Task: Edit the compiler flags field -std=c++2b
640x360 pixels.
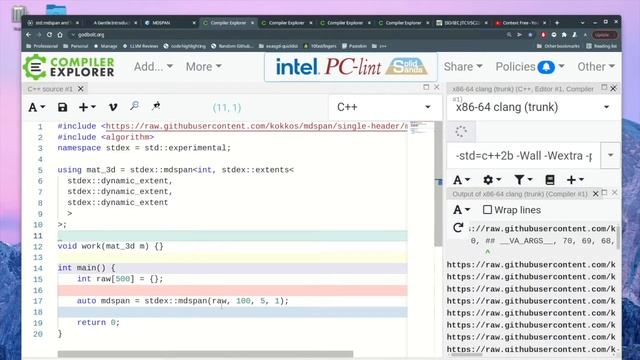Action: click(x=524, y=156)
